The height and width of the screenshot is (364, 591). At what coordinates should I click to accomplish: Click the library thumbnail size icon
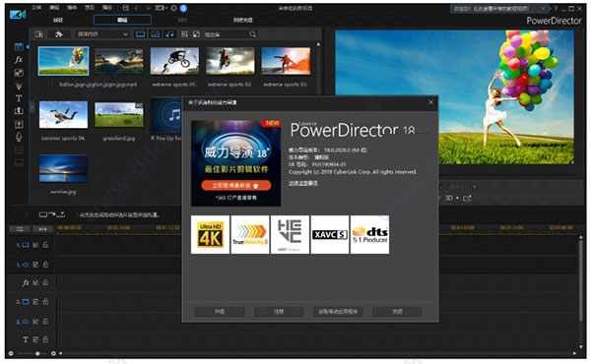click(x=196, y=34)
